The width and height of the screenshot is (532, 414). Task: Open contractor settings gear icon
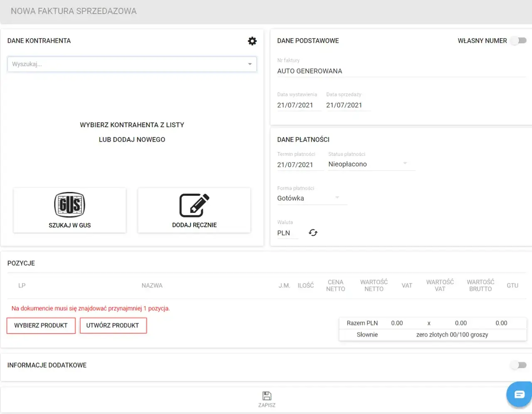point(252,41)
